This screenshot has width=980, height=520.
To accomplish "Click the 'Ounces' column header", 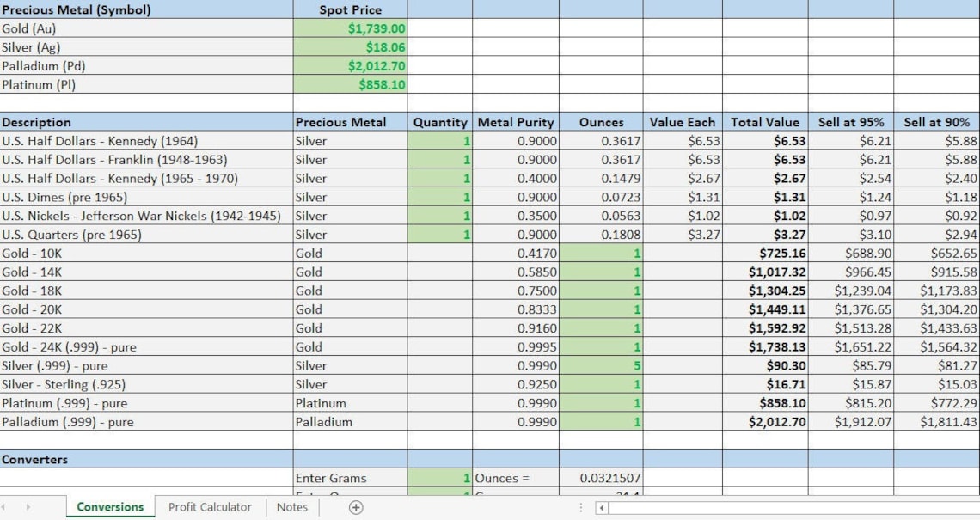I will [601, 122].
